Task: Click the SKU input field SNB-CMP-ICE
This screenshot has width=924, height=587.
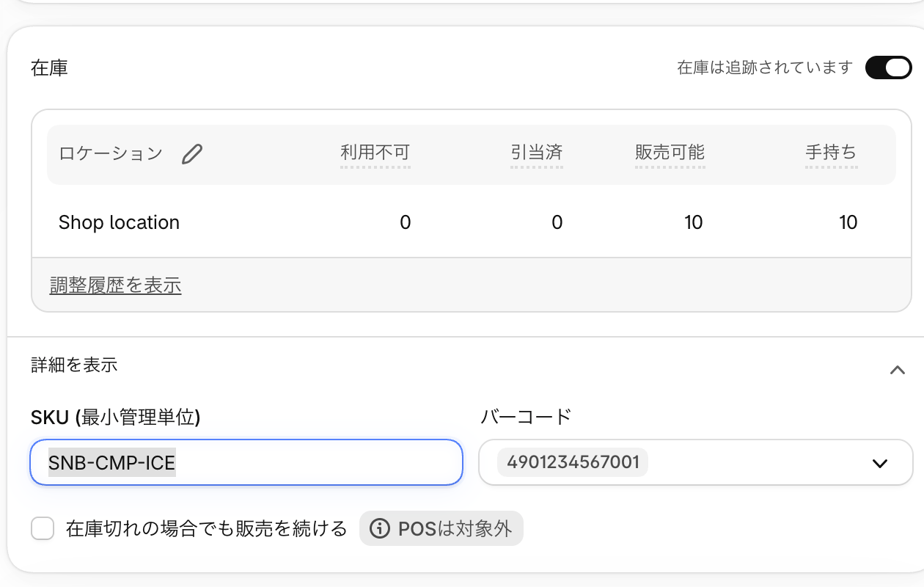Action: [x=246, y=462]
